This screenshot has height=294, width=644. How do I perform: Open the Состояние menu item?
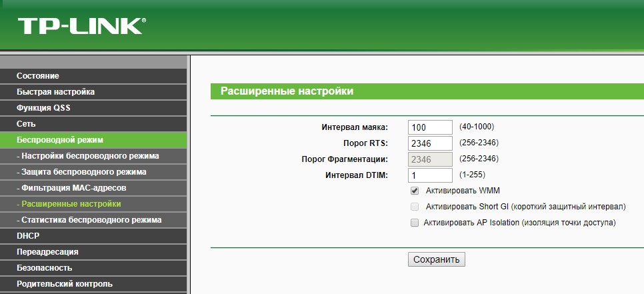[x=38, y=76]
